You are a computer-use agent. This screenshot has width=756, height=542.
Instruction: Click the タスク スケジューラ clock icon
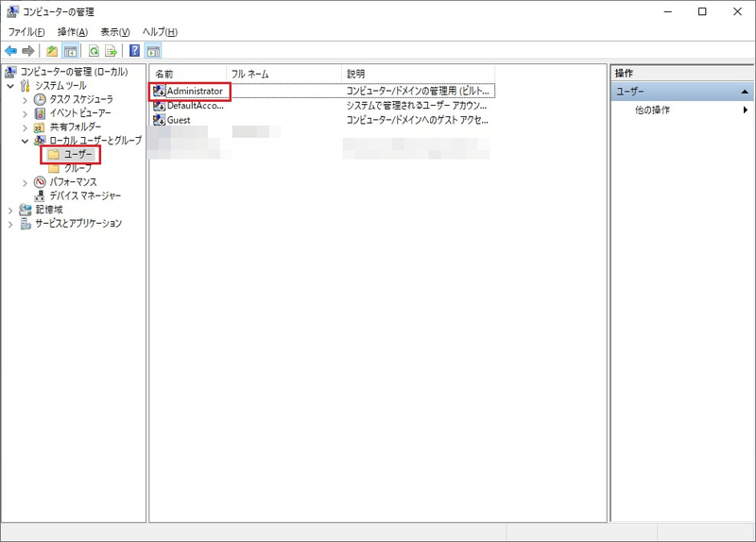[x=40, y=100]
